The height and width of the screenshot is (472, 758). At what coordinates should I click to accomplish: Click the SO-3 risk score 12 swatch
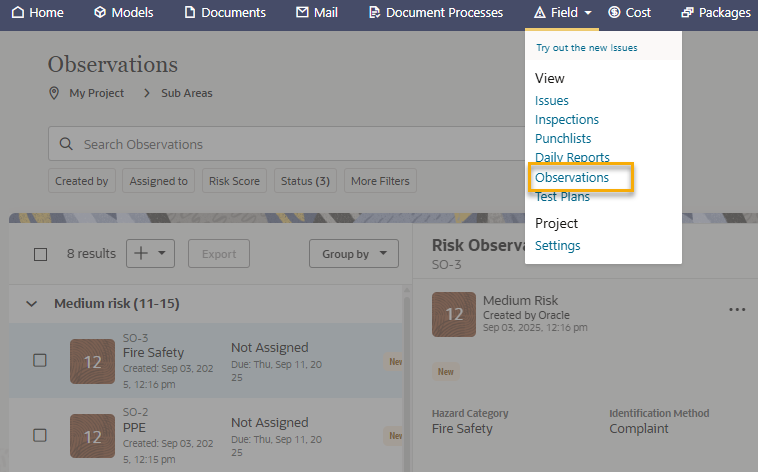click(x=92, y=361)
